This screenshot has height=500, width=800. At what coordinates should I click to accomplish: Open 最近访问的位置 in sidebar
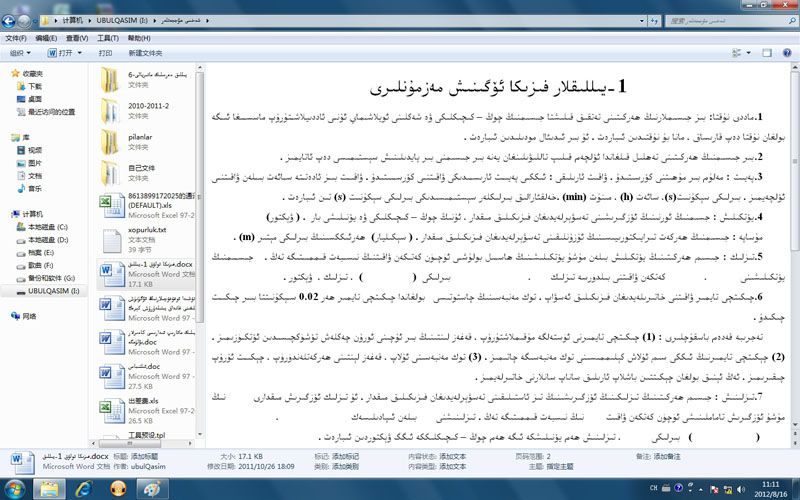(51, 112)
